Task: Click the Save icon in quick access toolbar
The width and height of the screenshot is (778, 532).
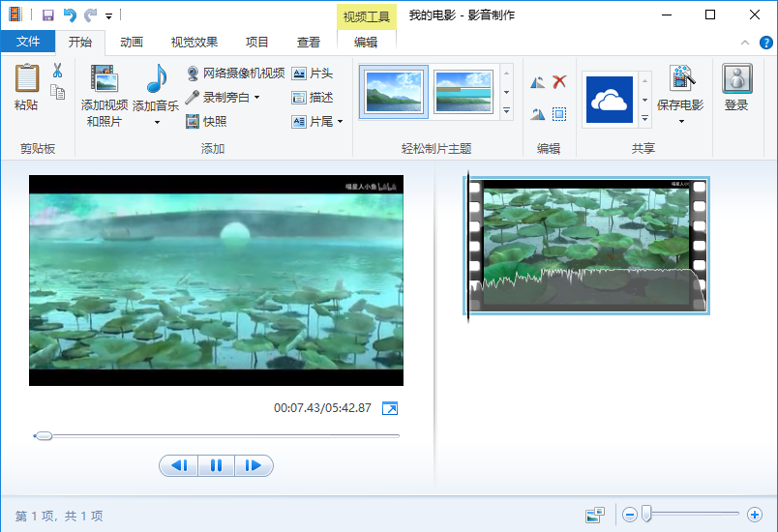Action: (47, 15)
